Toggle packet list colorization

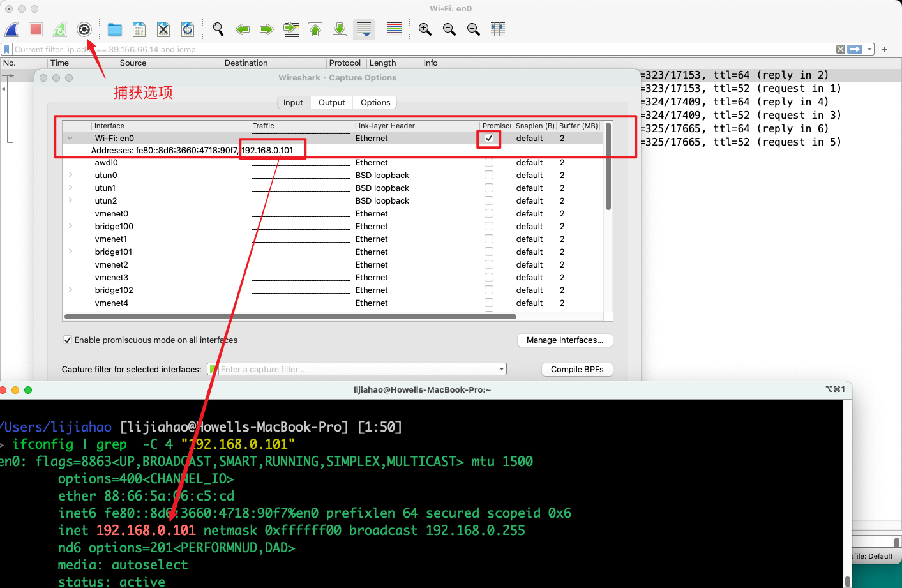click(x=395, y=29)
